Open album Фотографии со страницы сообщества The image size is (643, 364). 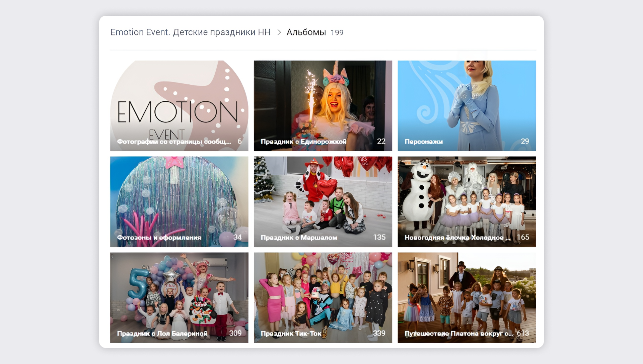coord(179,106)
